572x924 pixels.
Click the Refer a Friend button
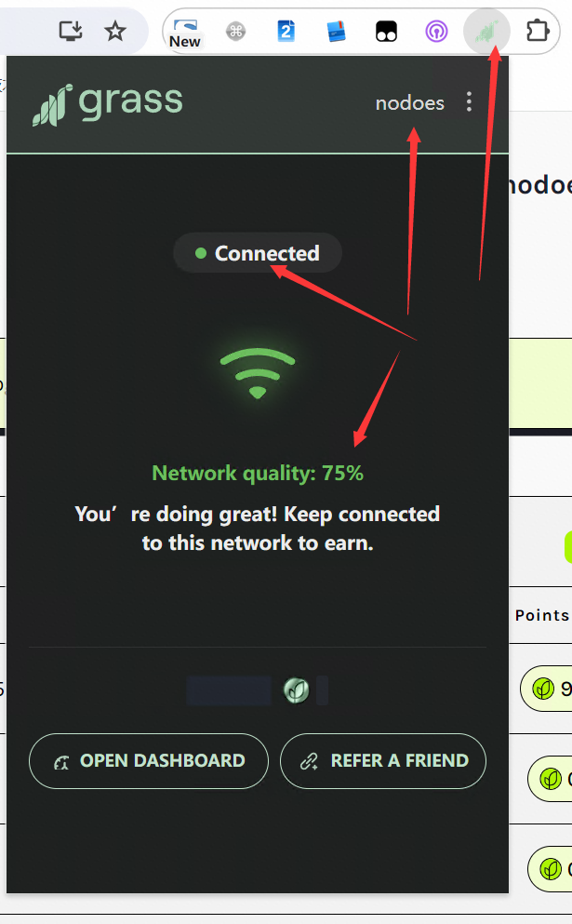tap(383, 761)
